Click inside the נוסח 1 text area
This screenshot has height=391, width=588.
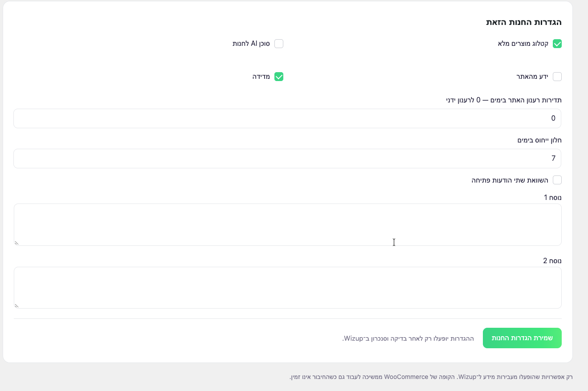(x=287, y=224)
